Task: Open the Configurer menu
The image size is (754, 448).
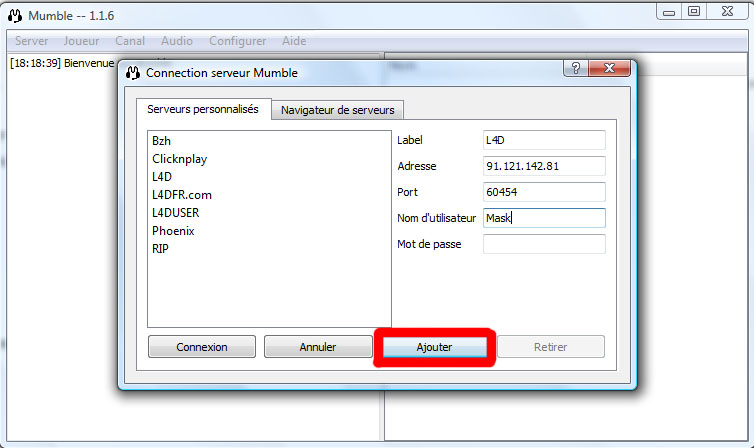Action: tap(238, 41)
